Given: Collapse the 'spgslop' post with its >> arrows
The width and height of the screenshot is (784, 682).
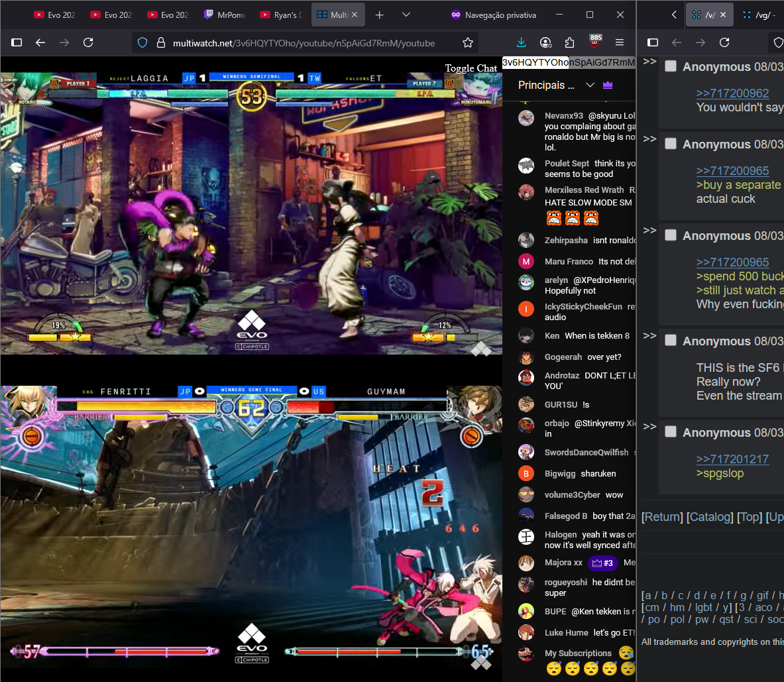Looking at the screenshot, I should pos(649,427).
